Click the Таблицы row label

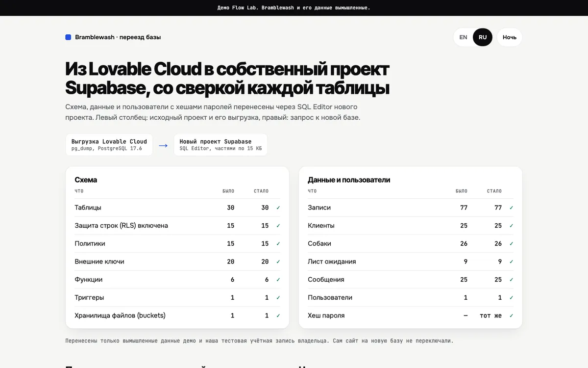tap(88, 208)
